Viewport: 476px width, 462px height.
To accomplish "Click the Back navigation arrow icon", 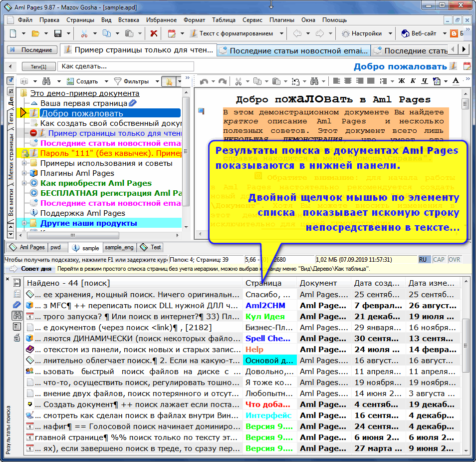I will [x=297, y=33].
